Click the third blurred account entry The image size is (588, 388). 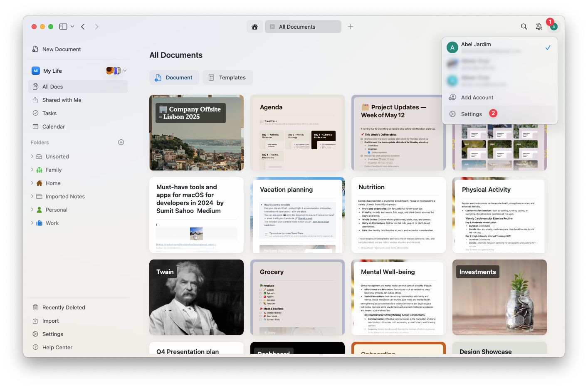[499, 81]
